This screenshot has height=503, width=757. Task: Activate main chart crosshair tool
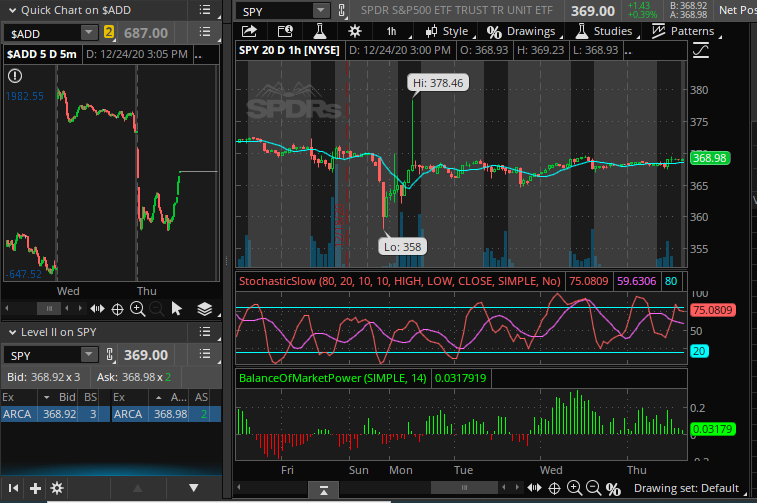click(x=554, y=488)
